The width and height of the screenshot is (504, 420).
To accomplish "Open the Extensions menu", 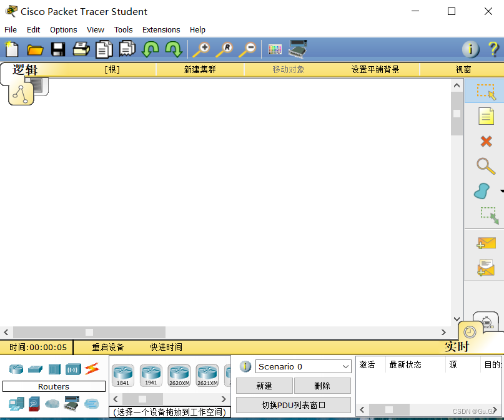I will 161,30.
